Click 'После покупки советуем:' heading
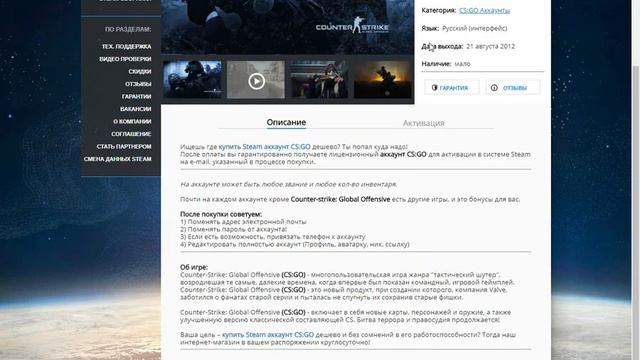This screenshot has height=360, width=640. 221,214
